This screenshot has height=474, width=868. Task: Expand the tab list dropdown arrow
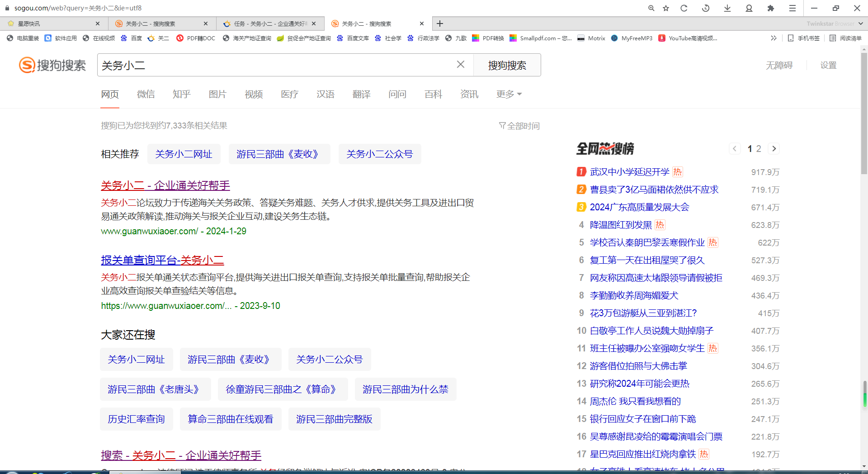coord(860,24)
